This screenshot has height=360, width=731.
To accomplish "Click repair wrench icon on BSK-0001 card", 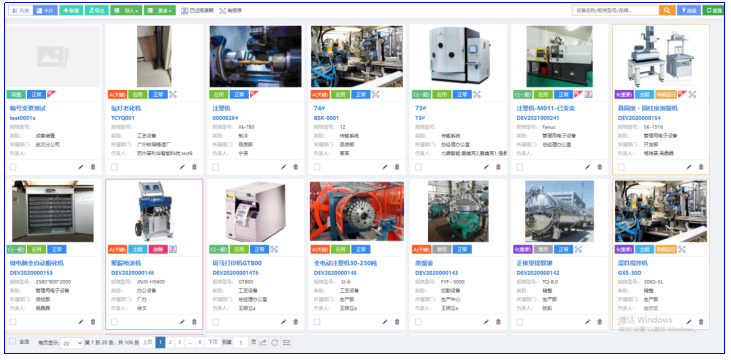I will click(x=375, y=95).
